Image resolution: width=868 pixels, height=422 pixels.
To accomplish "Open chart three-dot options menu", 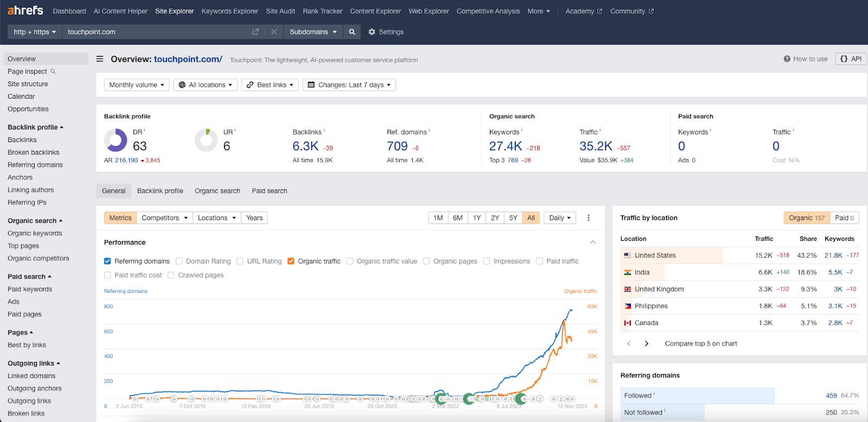I will pos(589,218).
